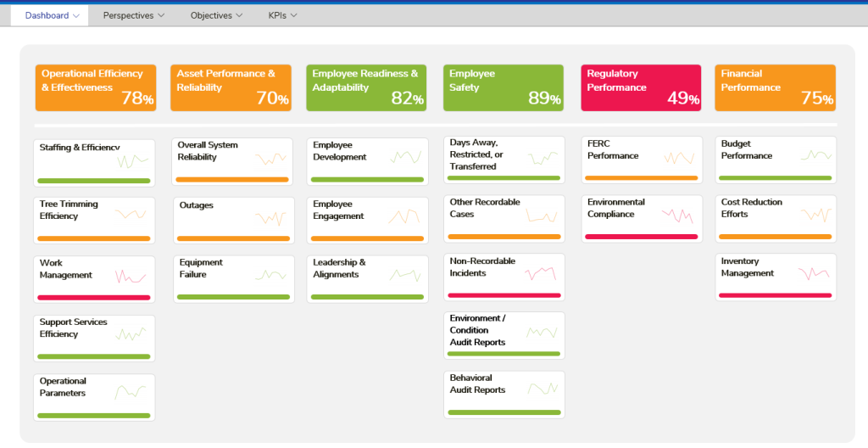This screenshot has height=448, width=868.
Task: Click the Non-Recordable Incidents sparkline
Action: 540,273
